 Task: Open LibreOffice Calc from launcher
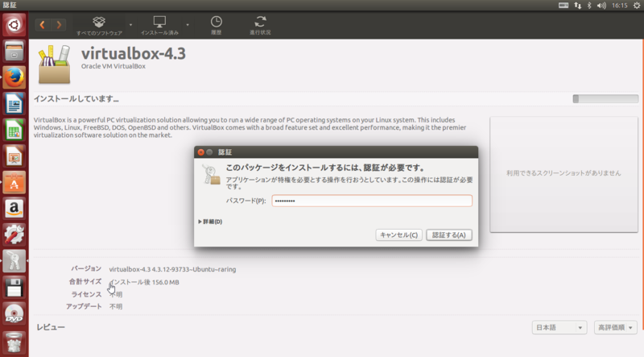[x=14, y=130]
